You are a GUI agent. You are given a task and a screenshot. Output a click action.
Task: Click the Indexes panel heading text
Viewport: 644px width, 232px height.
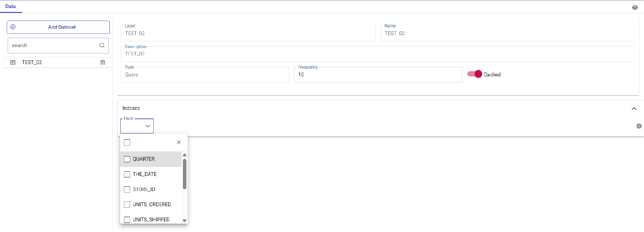(131, 108)
